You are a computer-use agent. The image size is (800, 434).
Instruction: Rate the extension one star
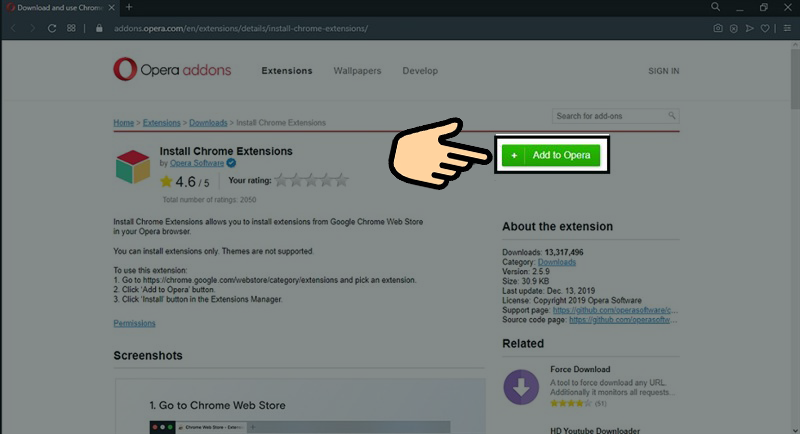[x=281, y=180]
